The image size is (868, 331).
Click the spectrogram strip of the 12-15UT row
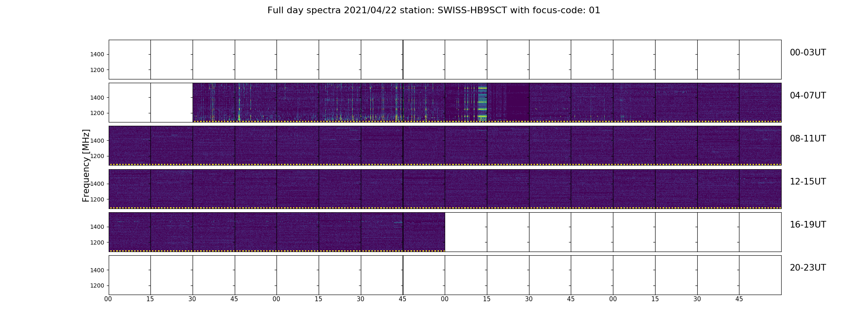[445, 189]
